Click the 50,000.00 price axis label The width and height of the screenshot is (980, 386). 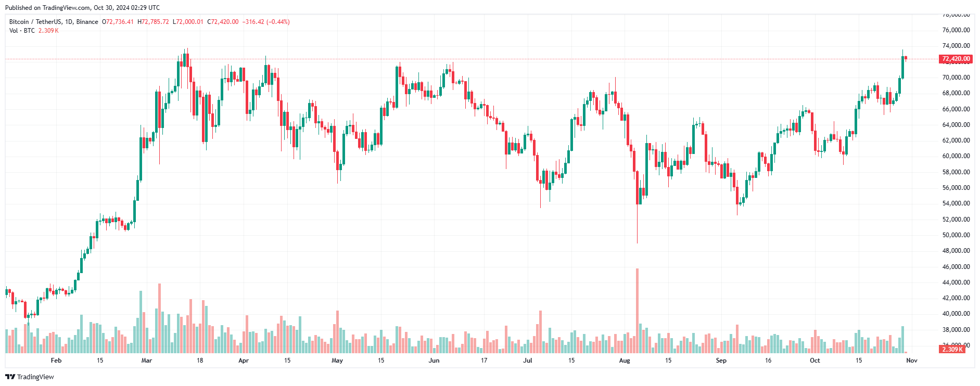pos(956,235)
